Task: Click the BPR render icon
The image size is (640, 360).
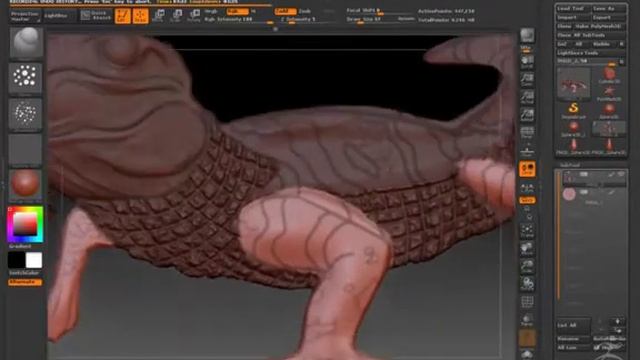Action: (x=527, y=36)
